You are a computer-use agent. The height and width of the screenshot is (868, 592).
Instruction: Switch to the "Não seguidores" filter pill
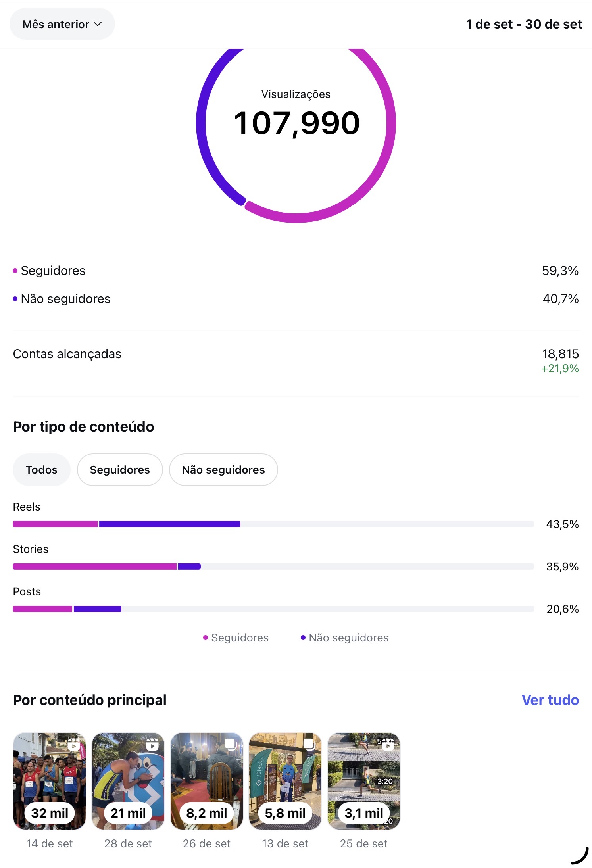pyautogui.click(x=223, y=470)
